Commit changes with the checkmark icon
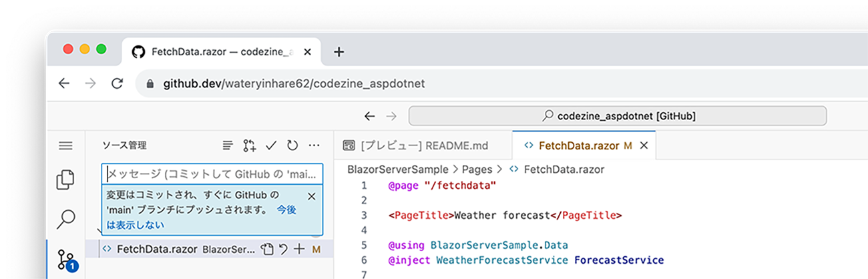Screen dimensions: 868x279 tap(271, 146)
